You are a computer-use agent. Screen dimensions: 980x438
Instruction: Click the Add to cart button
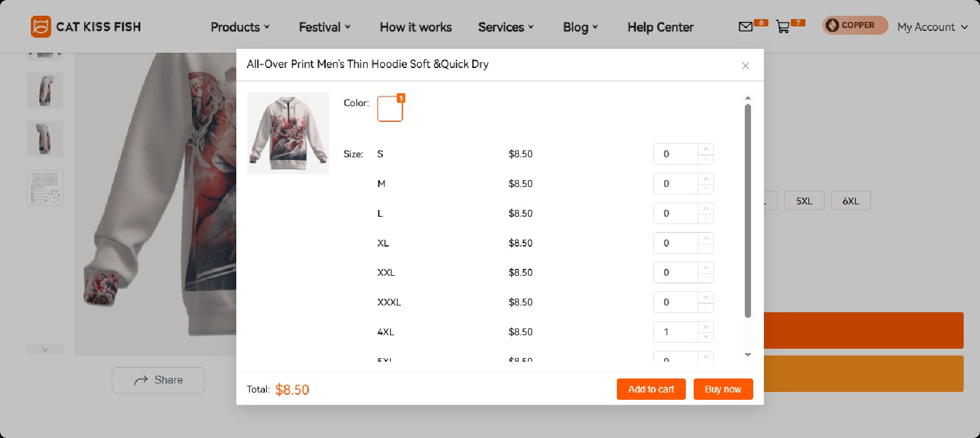coord(651,389)
